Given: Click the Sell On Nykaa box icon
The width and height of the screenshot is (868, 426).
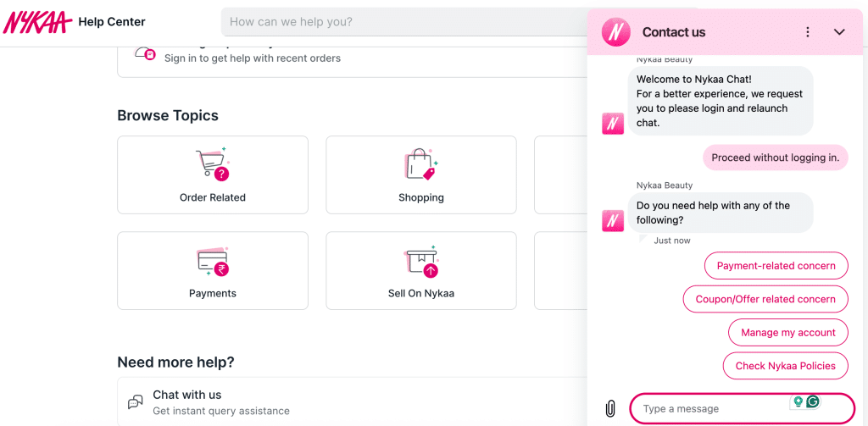Looking at the screenshot, I should [422, 261].
